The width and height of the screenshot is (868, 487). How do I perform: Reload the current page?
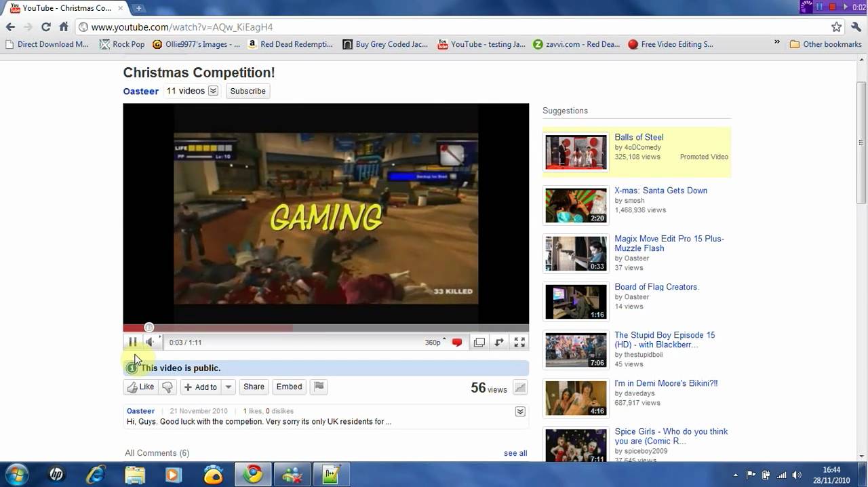tap(45, 27)
